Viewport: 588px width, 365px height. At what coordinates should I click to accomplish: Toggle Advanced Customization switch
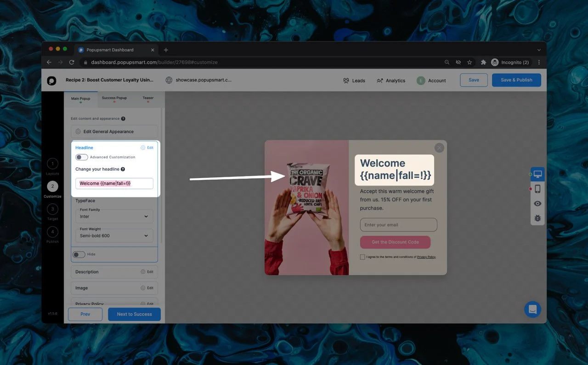(82, 157)
